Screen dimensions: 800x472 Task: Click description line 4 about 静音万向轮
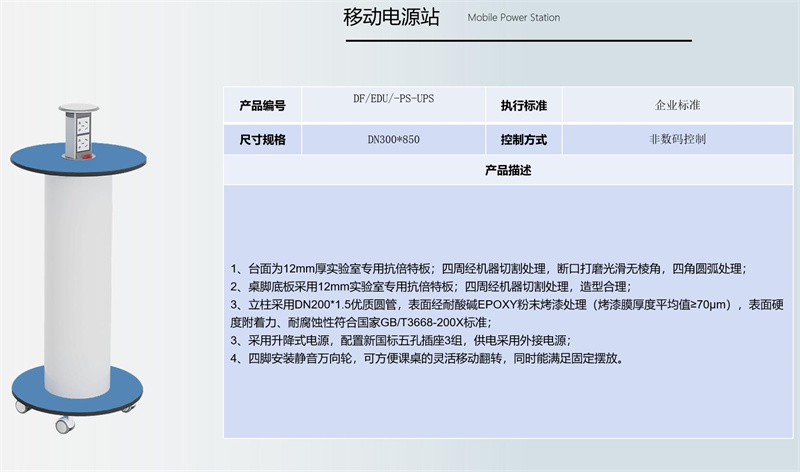pyautogui.click(x=427, y=358)
